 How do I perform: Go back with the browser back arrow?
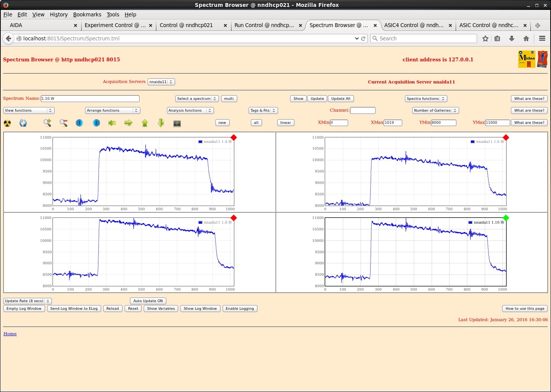coord(8,38)
